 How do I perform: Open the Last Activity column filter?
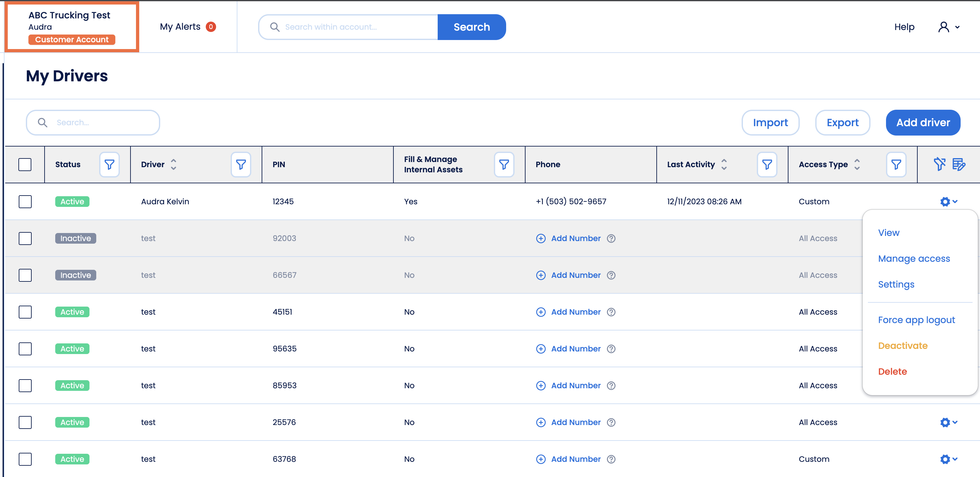tap(767, 165)
